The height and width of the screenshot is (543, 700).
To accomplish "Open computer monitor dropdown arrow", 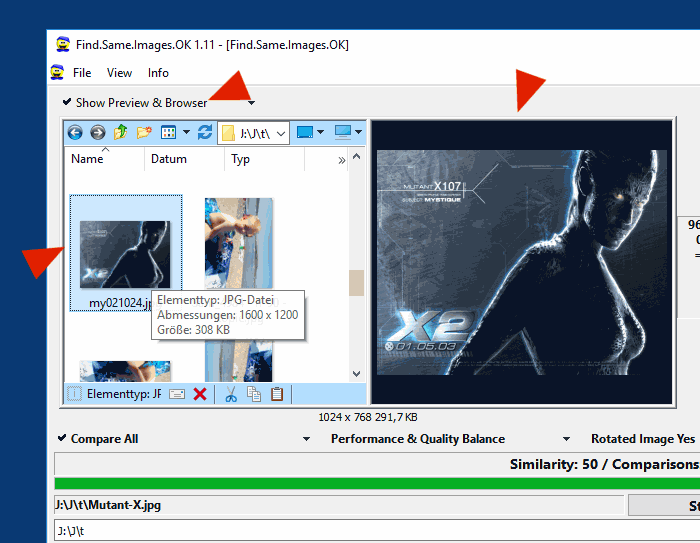I will (358, 132).
